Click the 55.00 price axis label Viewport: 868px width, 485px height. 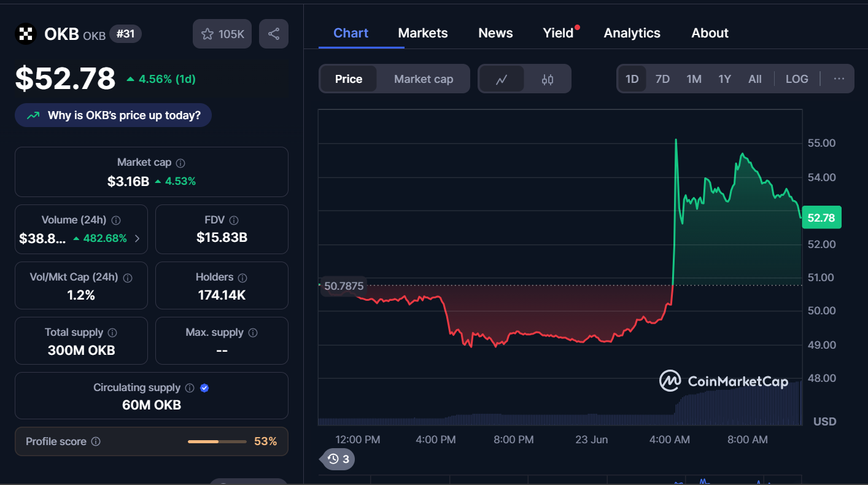coord(821,143)
